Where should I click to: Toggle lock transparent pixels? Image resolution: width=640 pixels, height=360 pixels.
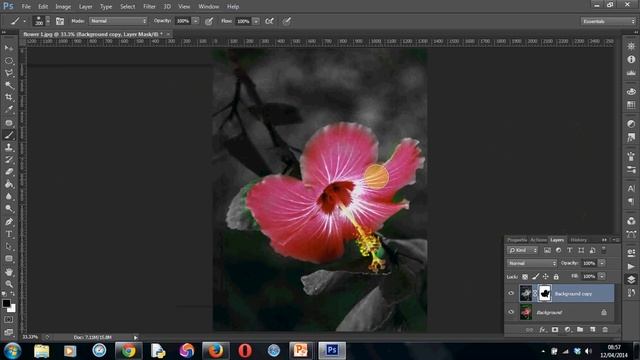[x=525, y=277]
